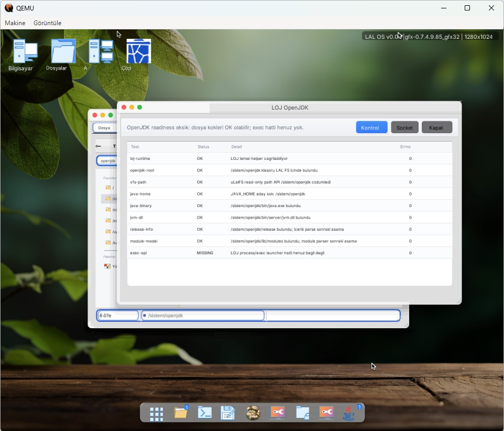Maximize the QEMU window
This screenshot has width=504, height=431.
(x=467, y=8)
